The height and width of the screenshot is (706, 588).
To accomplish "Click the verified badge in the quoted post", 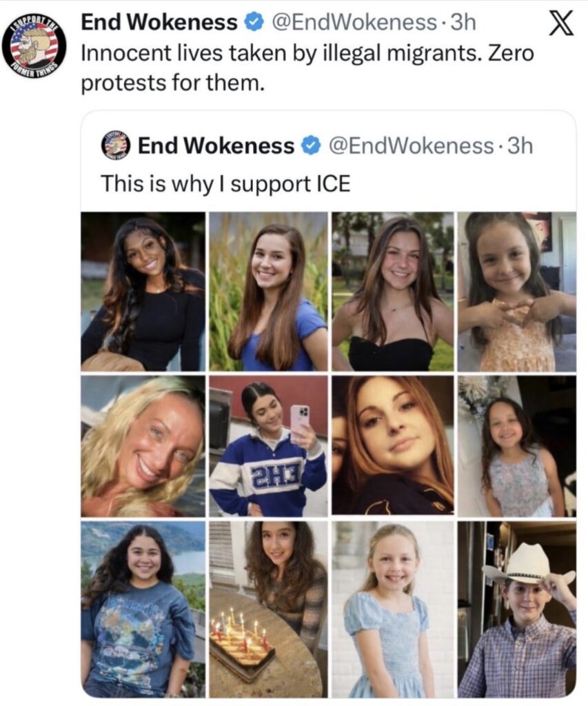I will [311, 146].
